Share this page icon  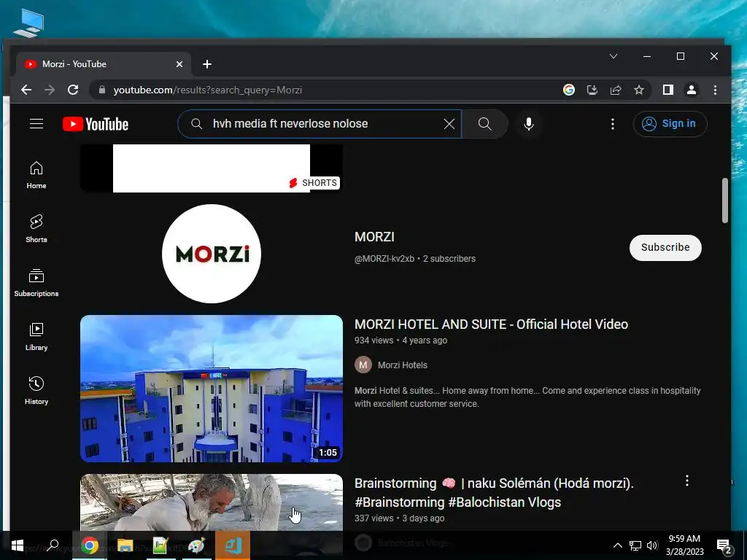(x=616, y=90)
